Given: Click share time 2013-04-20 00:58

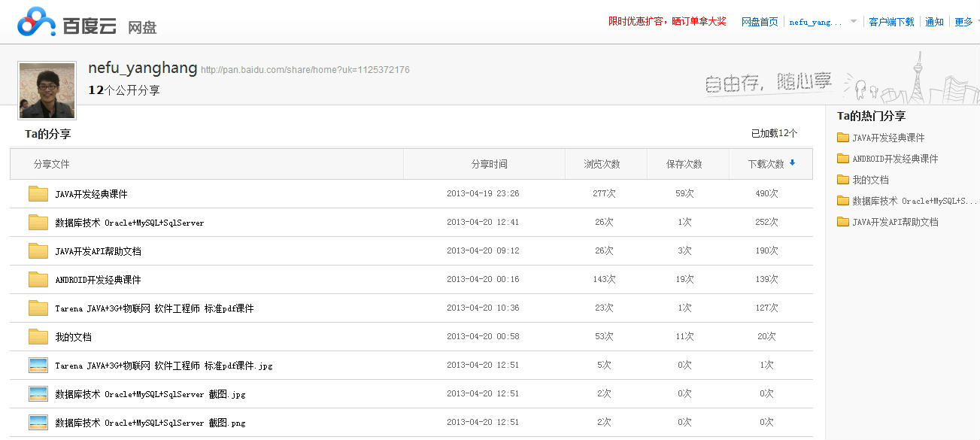Looking at the screenshot, I should click(483, 337).
